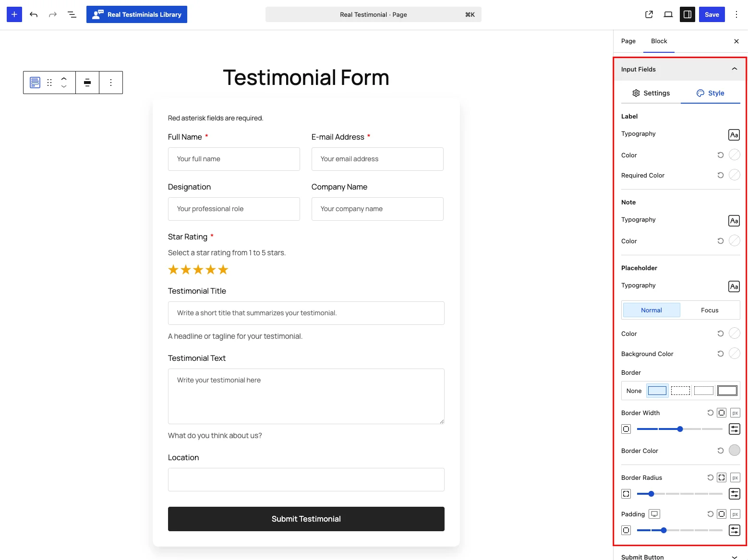
Task: Move the block up
Action: [64, 78]
